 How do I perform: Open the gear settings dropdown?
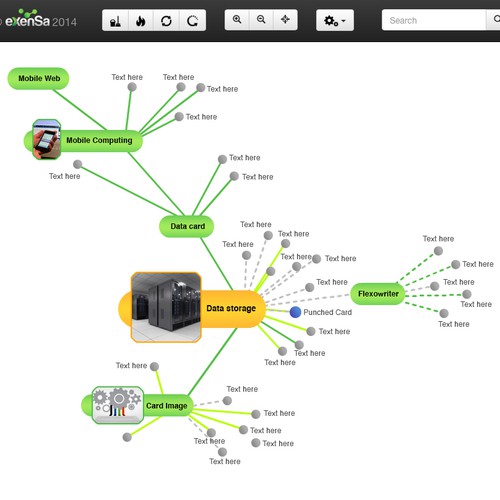coord(335,21)
